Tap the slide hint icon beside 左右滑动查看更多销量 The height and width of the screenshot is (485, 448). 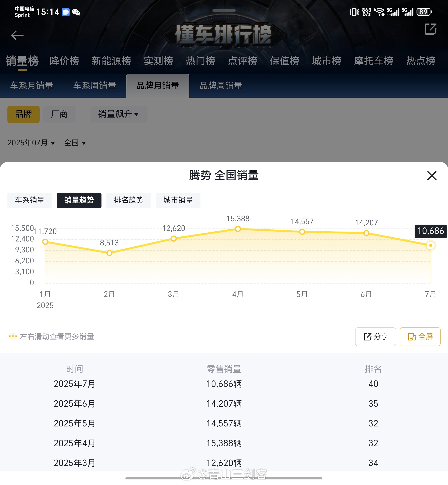click(x=13, y=336)
